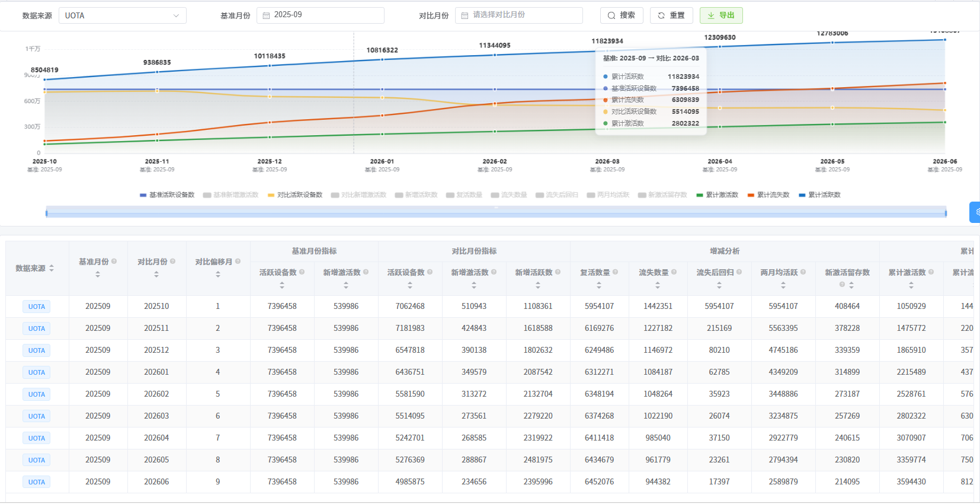Toggle the 对比活跃设备数 legend series
980x504 pixels.
(295, 195)
